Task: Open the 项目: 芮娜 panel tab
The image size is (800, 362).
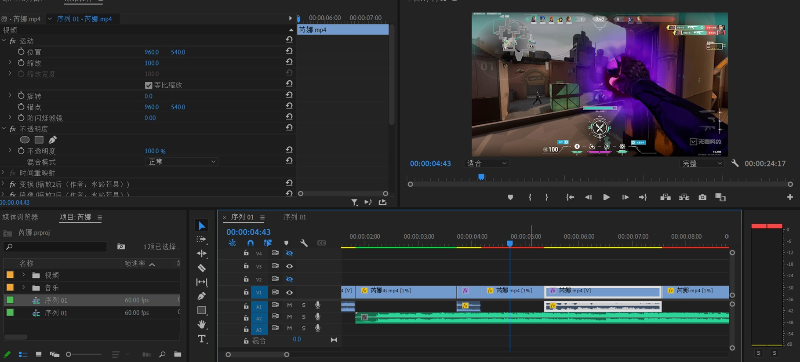Action: pyautogui.click(x=76, y=217)
